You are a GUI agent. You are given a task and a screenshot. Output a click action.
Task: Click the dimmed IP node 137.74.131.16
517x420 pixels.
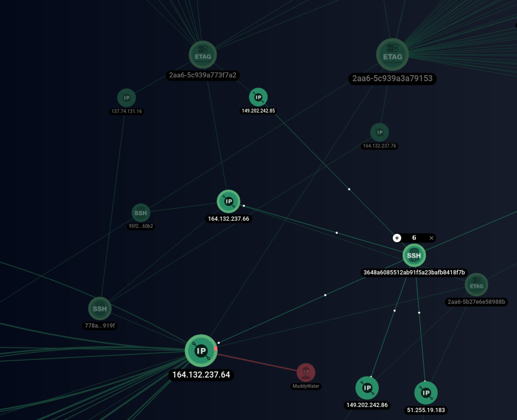point(126,97)
